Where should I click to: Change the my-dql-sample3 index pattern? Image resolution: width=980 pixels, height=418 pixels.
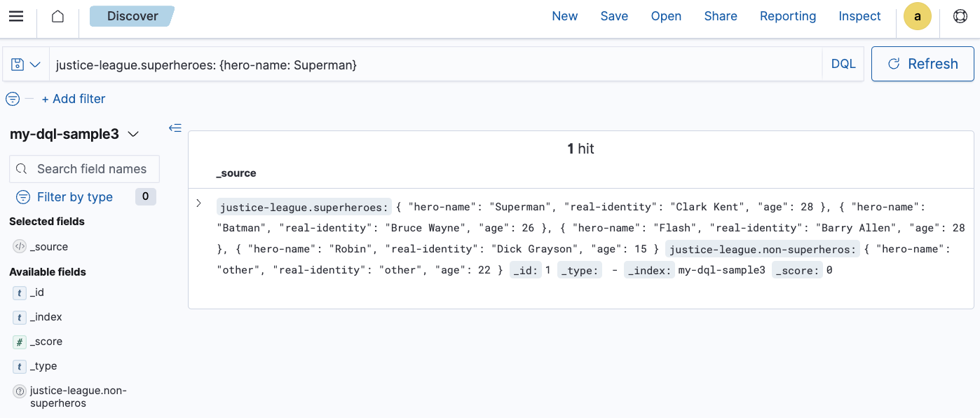coord(74,134)
